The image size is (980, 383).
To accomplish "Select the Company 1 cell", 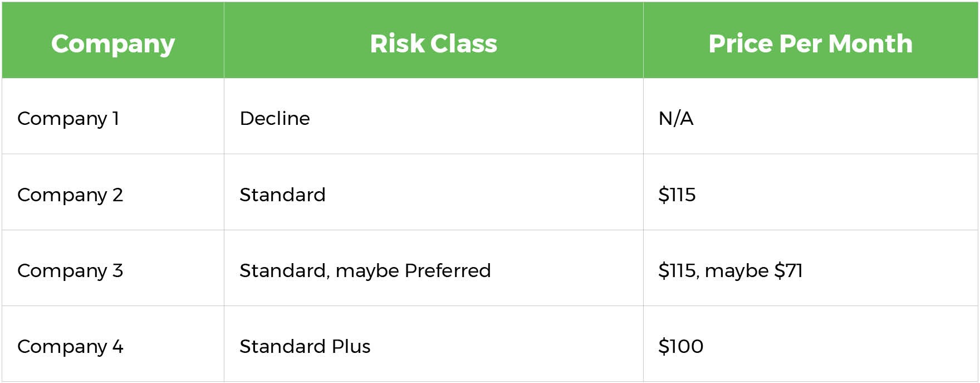I will 113,116.
